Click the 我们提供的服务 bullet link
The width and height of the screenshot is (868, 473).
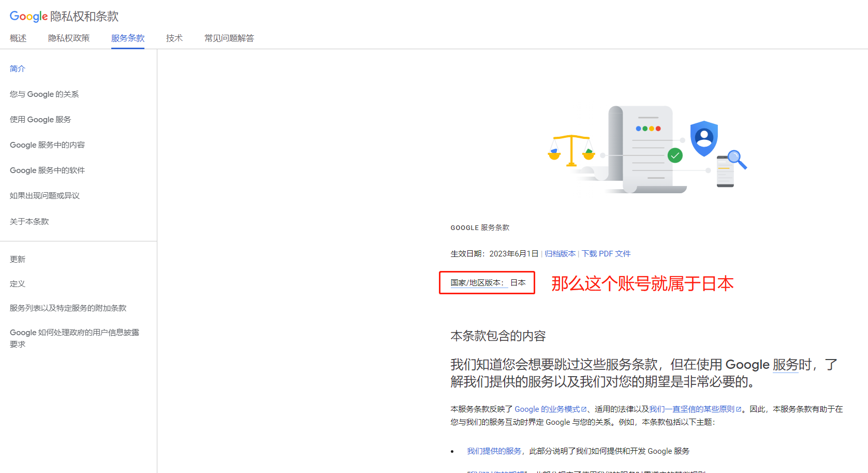(x=494, y=451)
